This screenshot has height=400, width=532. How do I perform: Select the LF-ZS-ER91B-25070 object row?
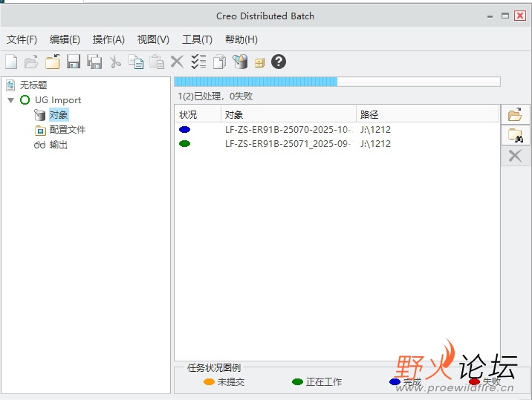[x=337, y=129]
